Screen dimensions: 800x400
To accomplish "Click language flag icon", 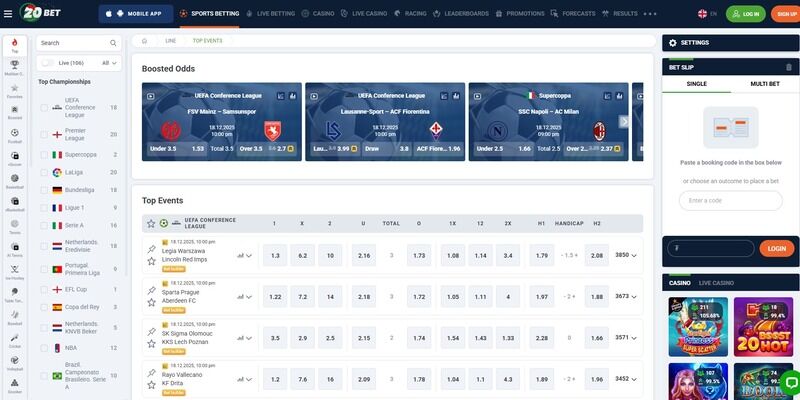I will click(x=703, y=14).
